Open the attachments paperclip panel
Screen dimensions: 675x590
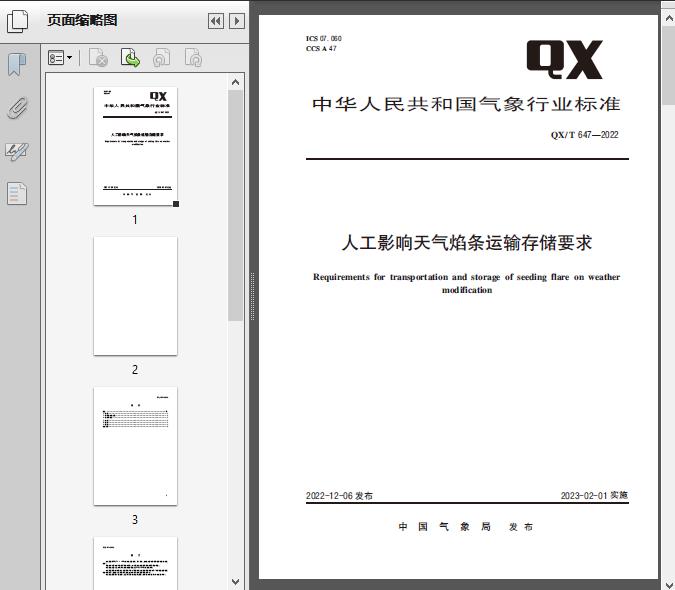coord(17,108)
